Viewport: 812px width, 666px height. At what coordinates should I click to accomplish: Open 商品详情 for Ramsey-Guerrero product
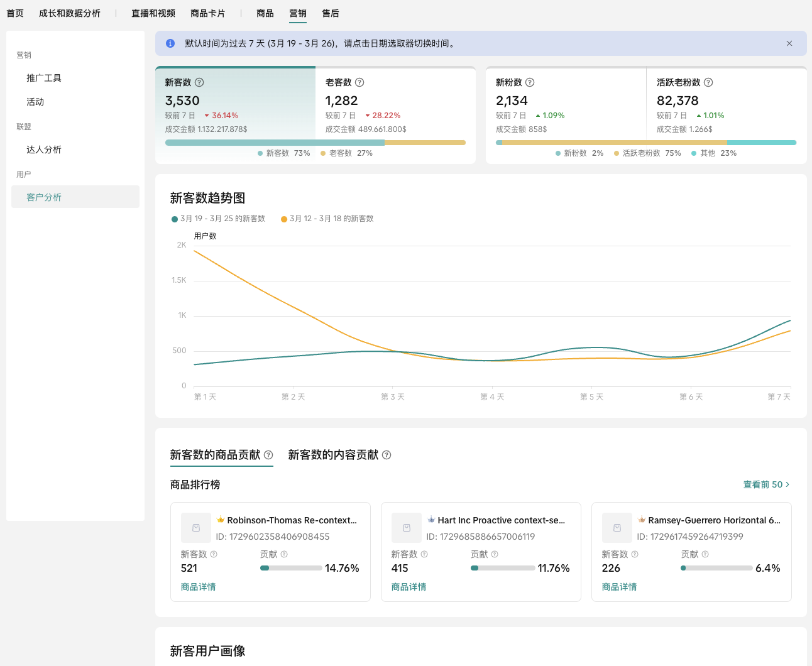click(619, 587)
